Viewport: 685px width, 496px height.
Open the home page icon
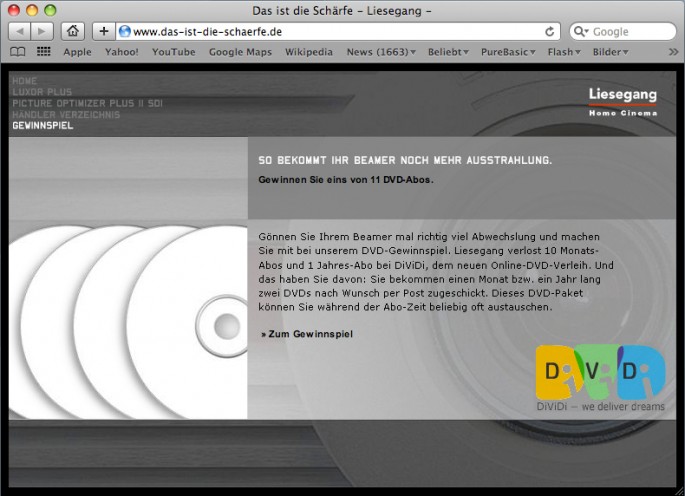73,31
